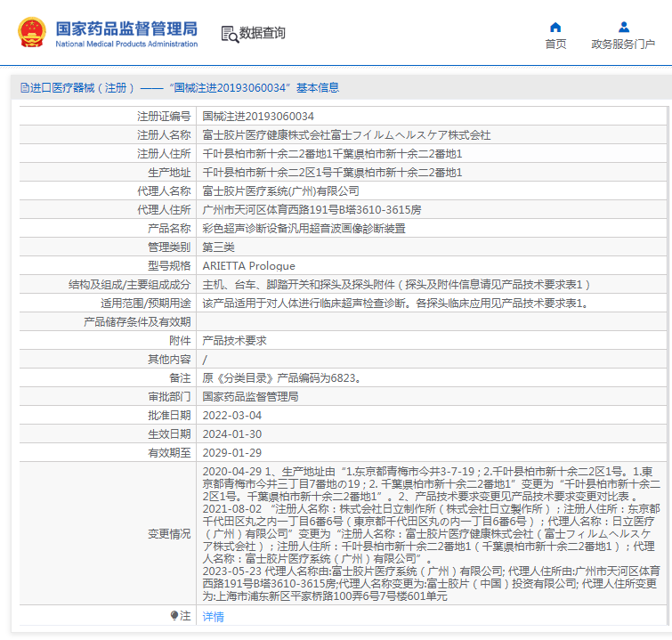This screenshot has height=640, width=672.
Task: Click the National Medical Products Administration text
Action: 126,44
